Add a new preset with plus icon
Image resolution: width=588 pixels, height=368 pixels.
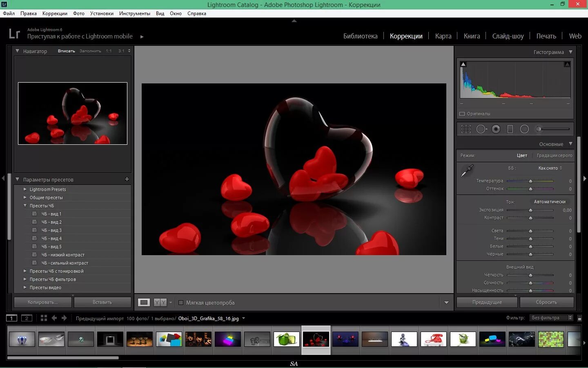coord(127,179)
